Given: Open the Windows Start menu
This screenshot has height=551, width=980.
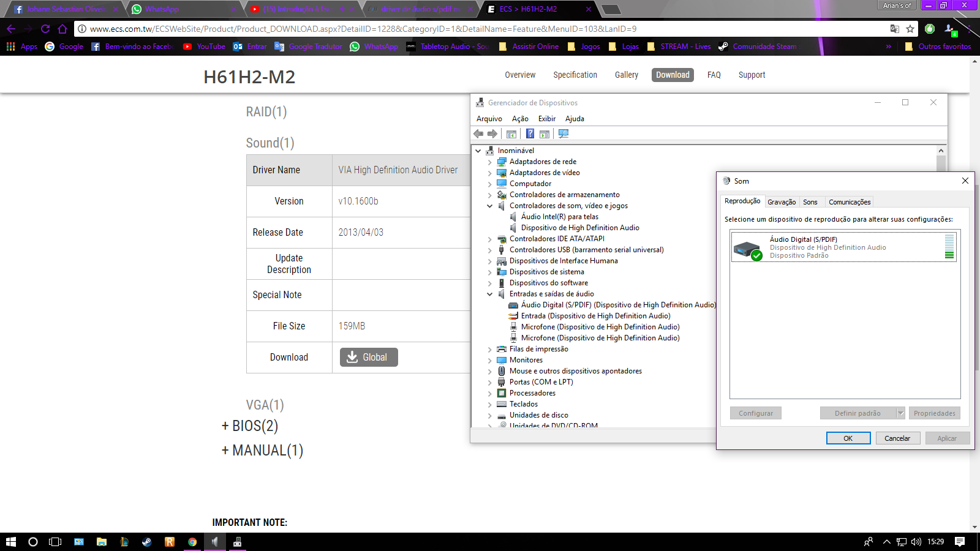Looking at the screenshot, I should 10,542.
